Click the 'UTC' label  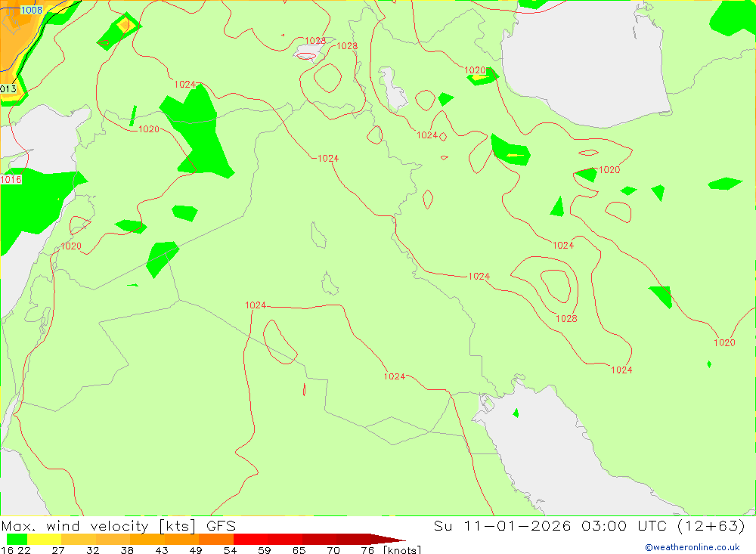tap(652, 525)
